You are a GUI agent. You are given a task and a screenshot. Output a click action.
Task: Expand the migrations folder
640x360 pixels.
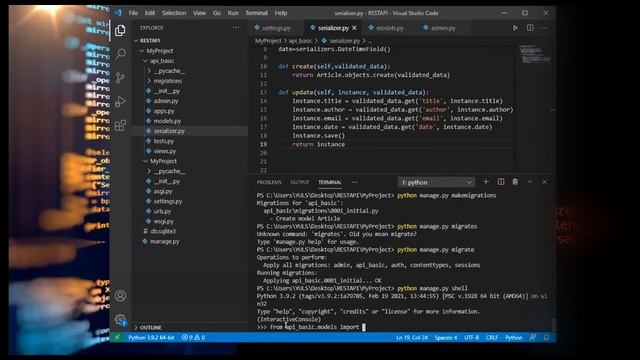(x=168, y=81)
